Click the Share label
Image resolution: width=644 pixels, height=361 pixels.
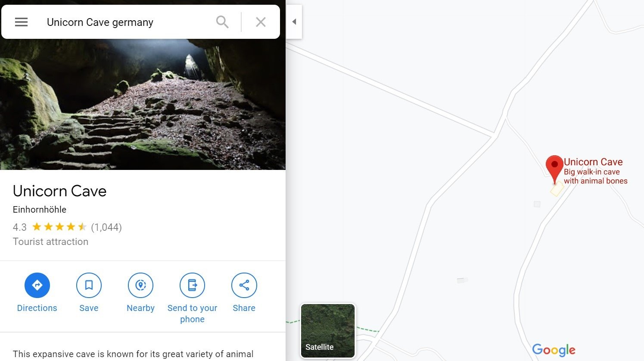(244, 308)
